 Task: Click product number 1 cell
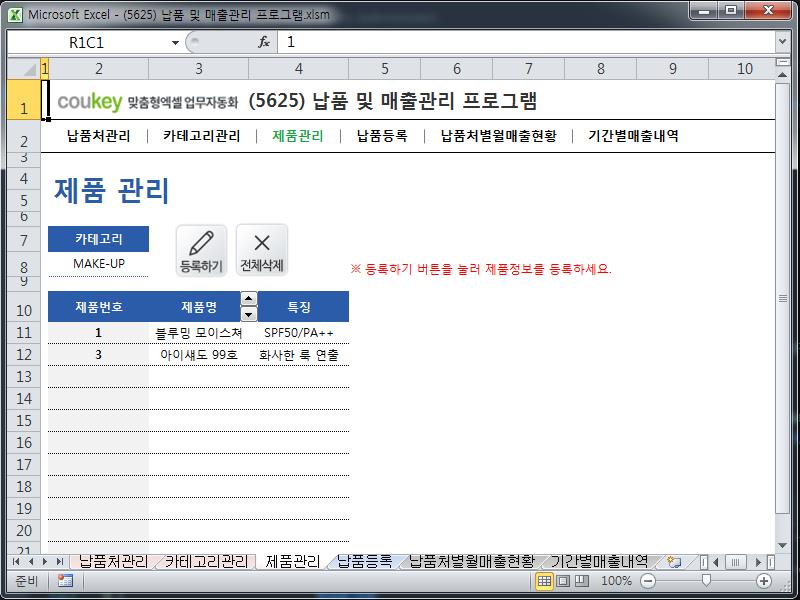point(98,333)
